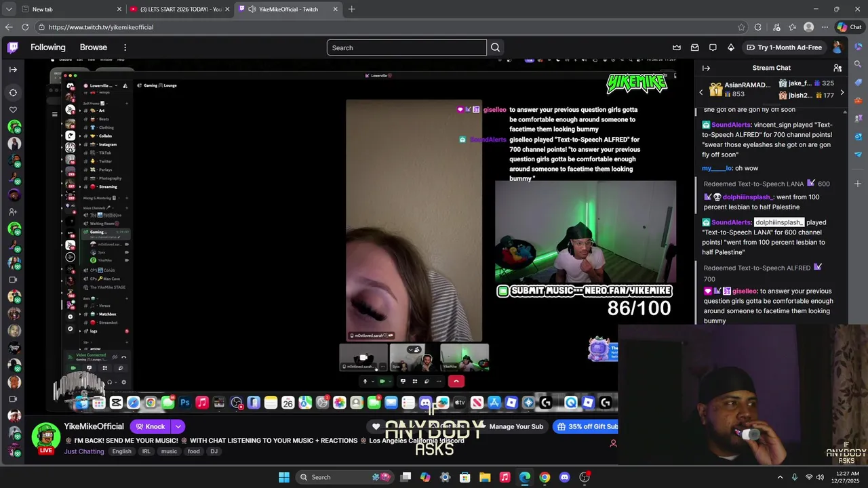Image resolution: width=868 pixels, height=488 pixels.
Task: Expand the dropdown arrow beside Knock
Action: 178,426
